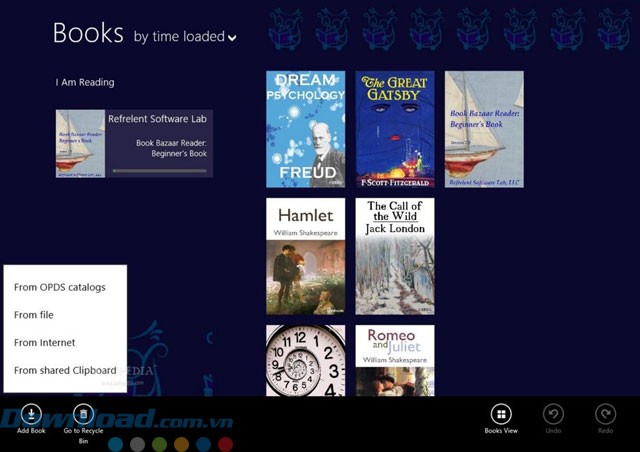
Task: Open The Call of the Wild cover
Action: coord(395,256)
